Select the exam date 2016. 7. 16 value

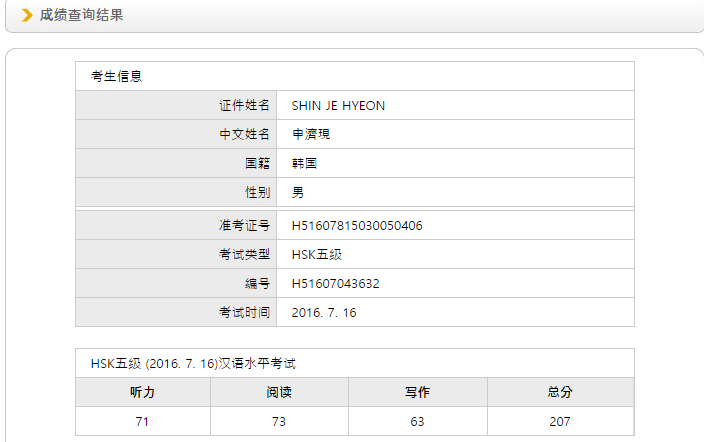pos(324,313)
